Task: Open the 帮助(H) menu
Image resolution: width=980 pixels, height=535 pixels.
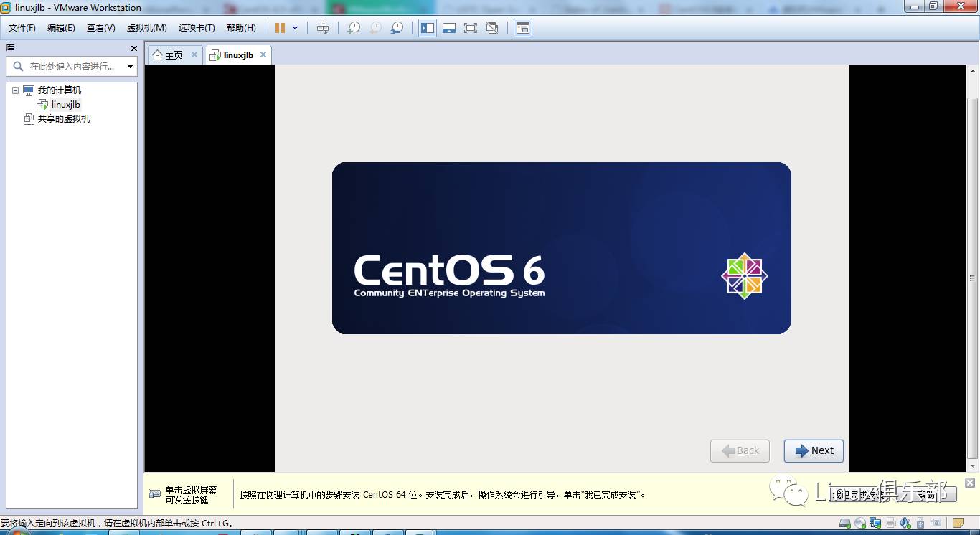Action: (x=241, y=28)
